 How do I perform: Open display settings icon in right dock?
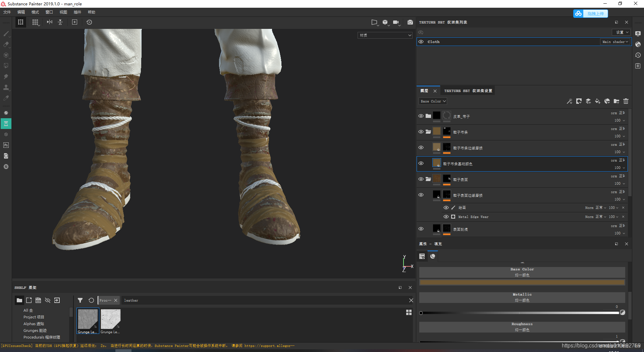(x=638, y=34)
